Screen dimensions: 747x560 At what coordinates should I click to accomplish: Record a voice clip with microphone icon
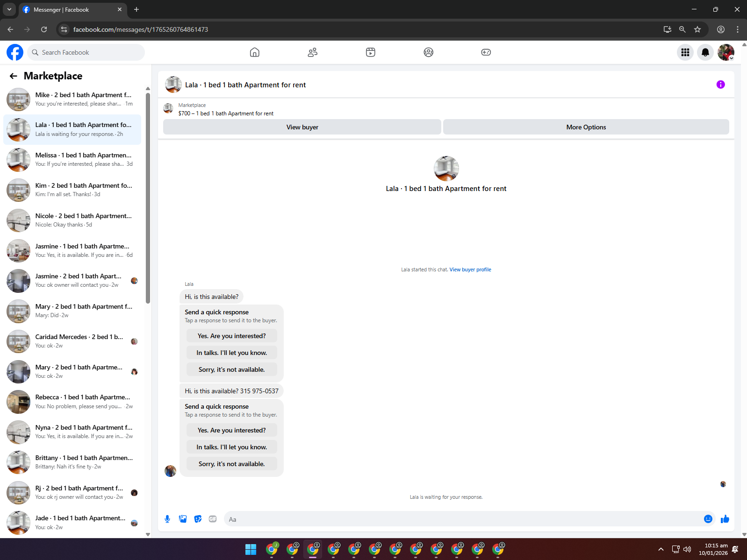167,519
